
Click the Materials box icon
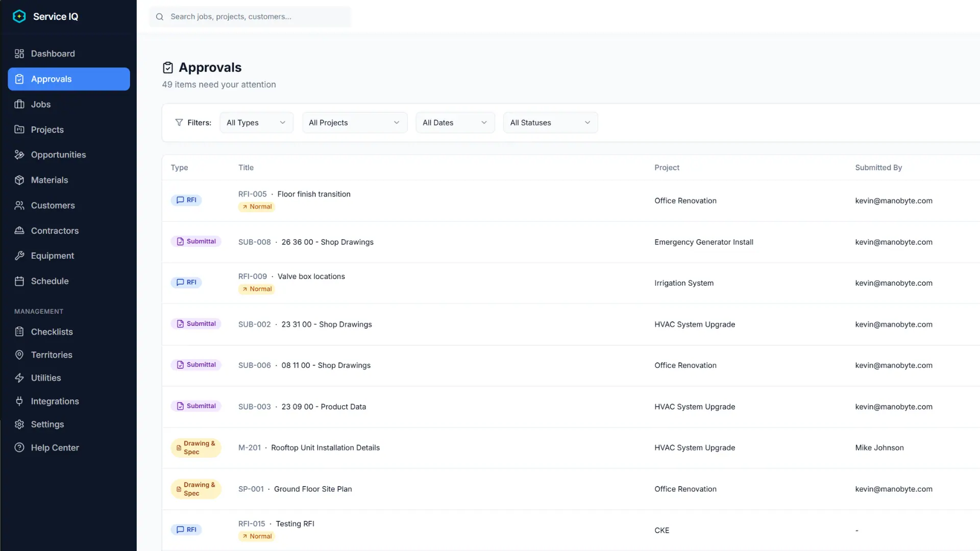(x=19, y=180)
